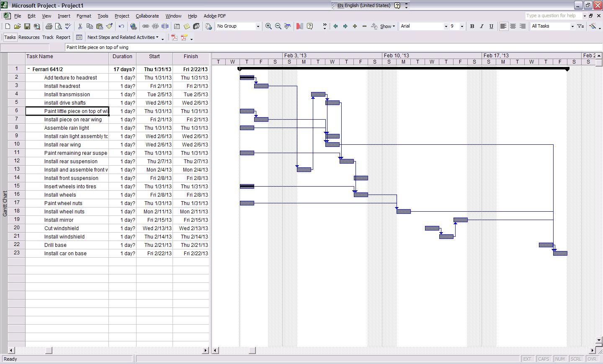Center align the cell text
The width and height of the screenshot is (603, 364).
[513, 26]
